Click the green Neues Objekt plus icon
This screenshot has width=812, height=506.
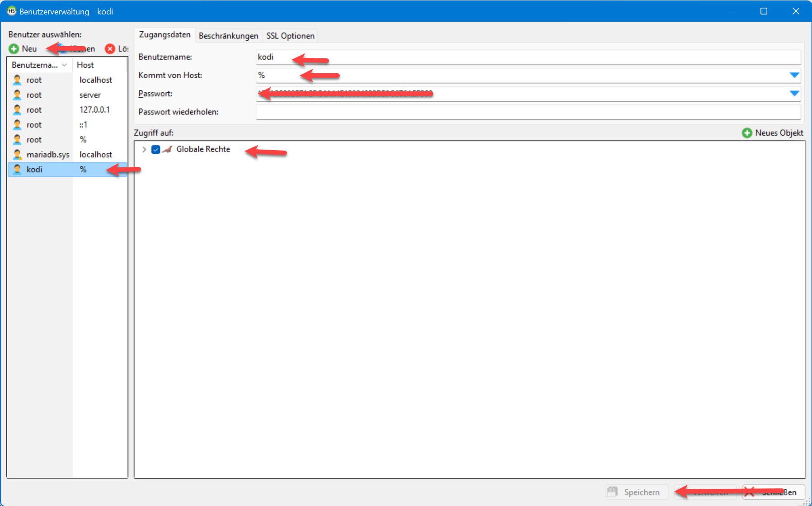(747, 133)
